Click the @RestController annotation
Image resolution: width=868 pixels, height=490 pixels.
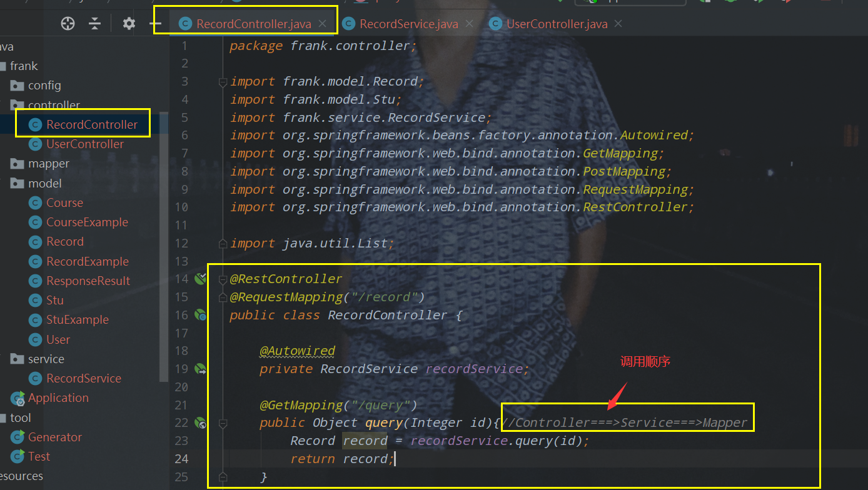click(x=286, y=279)
